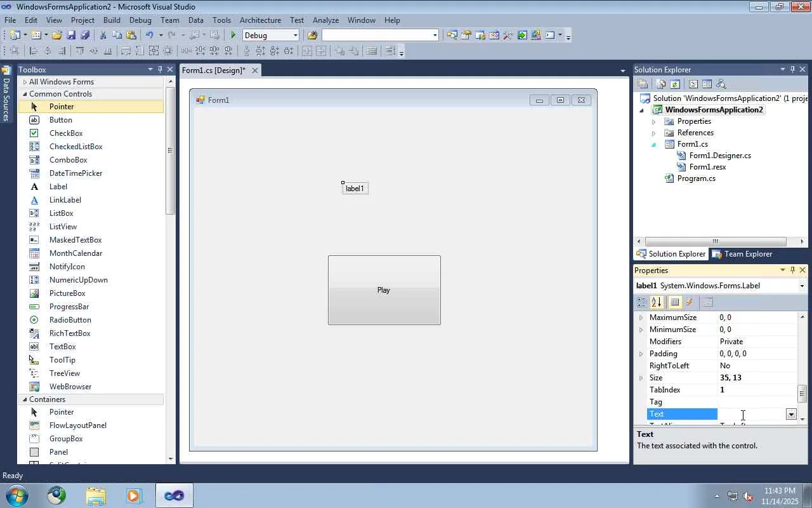This screenshot has width=812, height=508.
Task: Click the Paste clipboard icon in toolbar
Action: [131, 36]
